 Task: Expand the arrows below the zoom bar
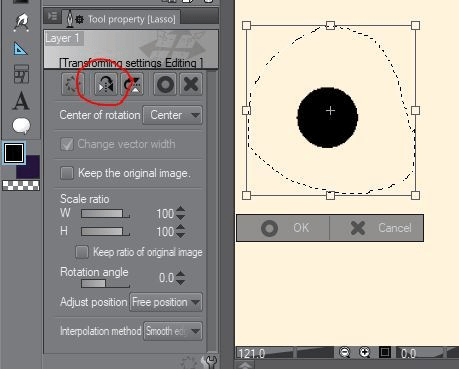coord(245,365)
